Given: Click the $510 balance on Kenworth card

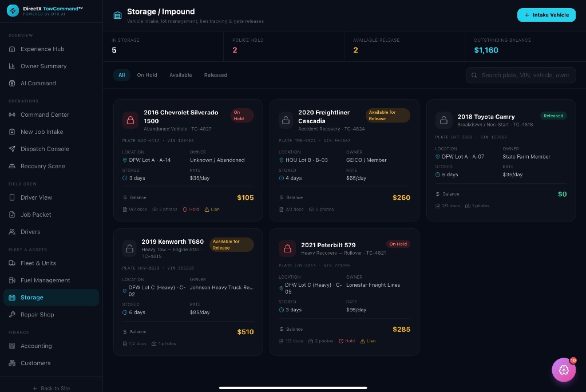Looking at the screenshot, I should click(x=245, y=332).
